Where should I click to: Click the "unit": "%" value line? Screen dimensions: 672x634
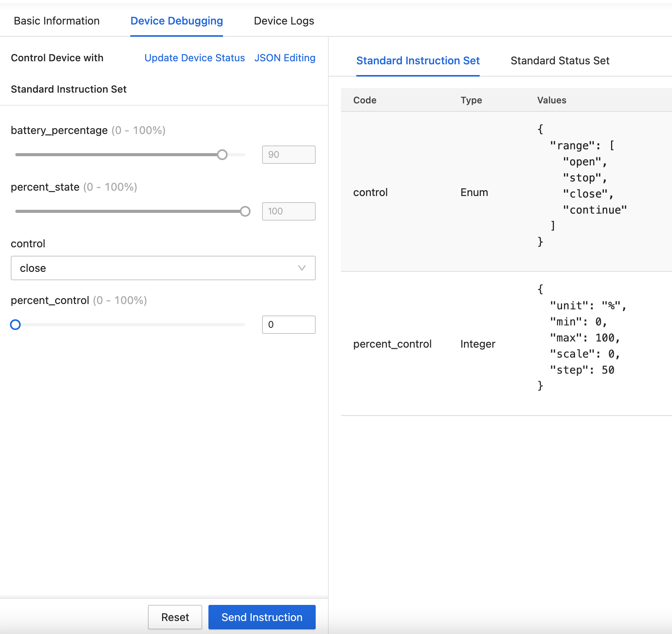pyautogui.click(x=588, y=306)
